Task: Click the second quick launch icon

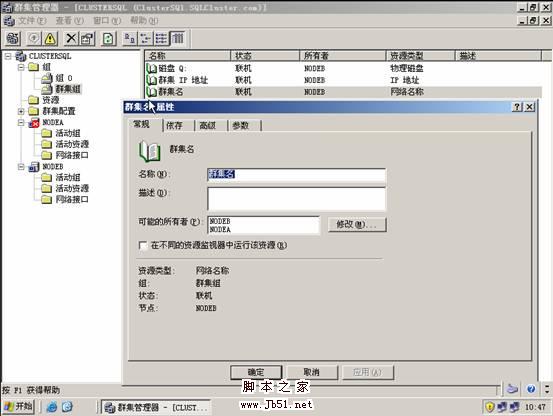Action: pos(67,407)
